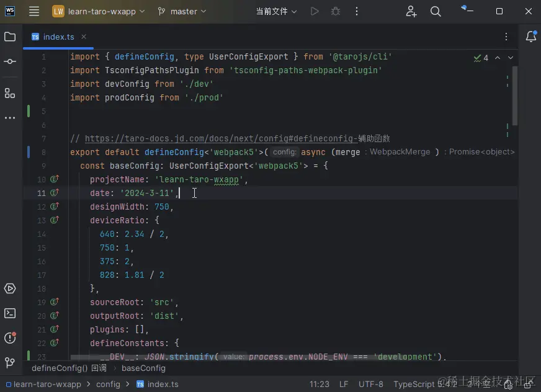Open the Project folder tool window
The width and height of the screenshot is (541, 392).
click(x=10, y=37)
